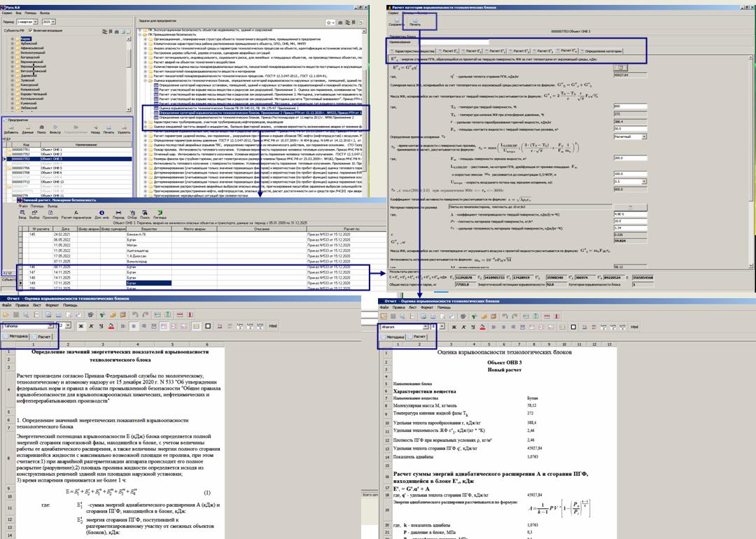Click Удалить in the Предприятия toolbar
The image size is (756, 539).
(124, 129)
